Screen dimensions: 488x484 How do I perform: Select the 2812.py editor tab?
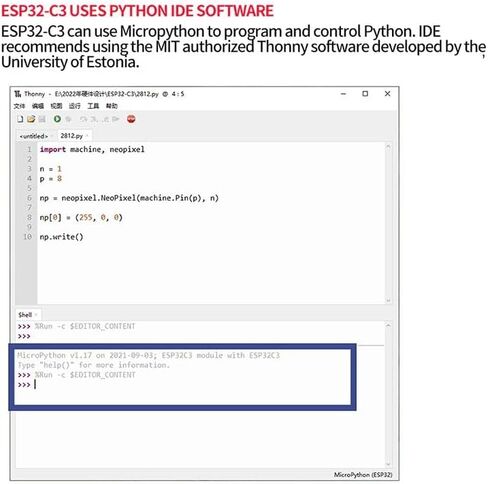tap(71, 136)
